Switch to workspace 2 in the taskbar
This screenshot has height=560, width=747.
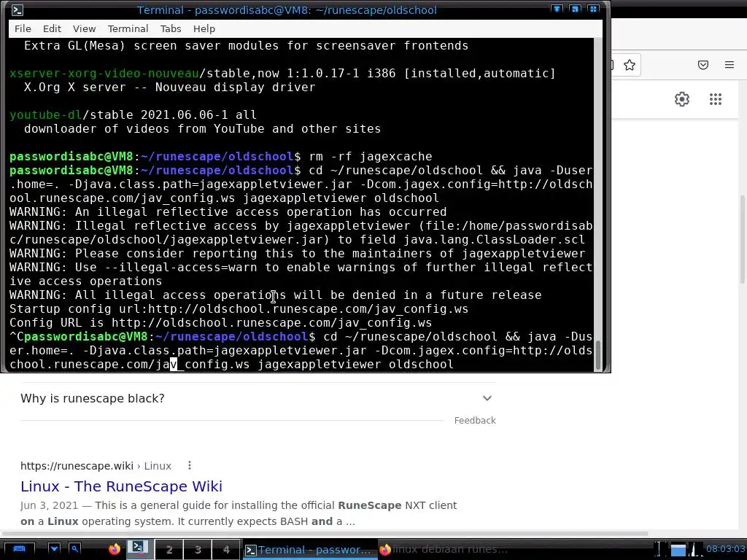[x=169, y=550]
